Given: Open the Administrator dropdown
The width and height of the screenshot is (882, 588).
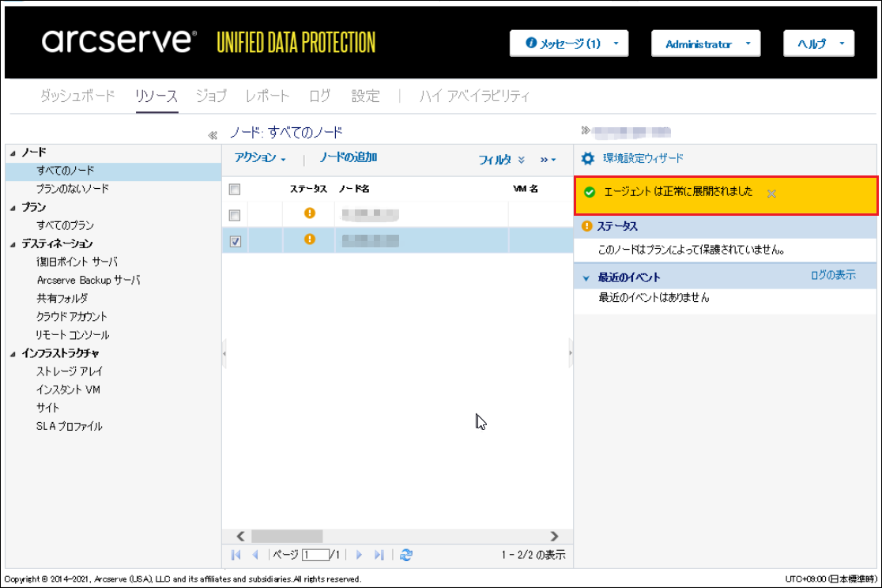Looking at the screenshot, I should (705, 44).
